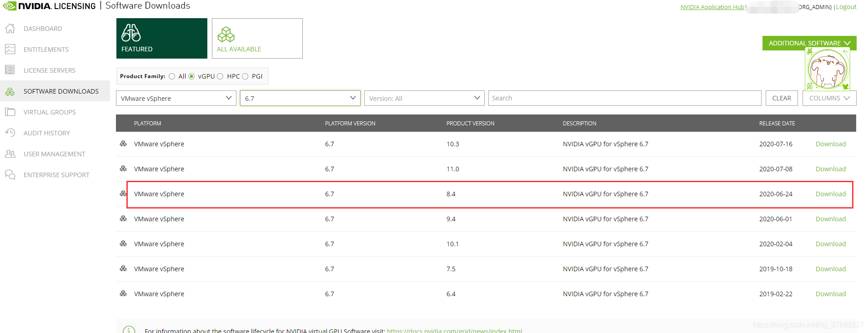This screenshot has width=868, height=333.
Task: Expand the Additional Software menu
Action: click(x=809, y=43)
